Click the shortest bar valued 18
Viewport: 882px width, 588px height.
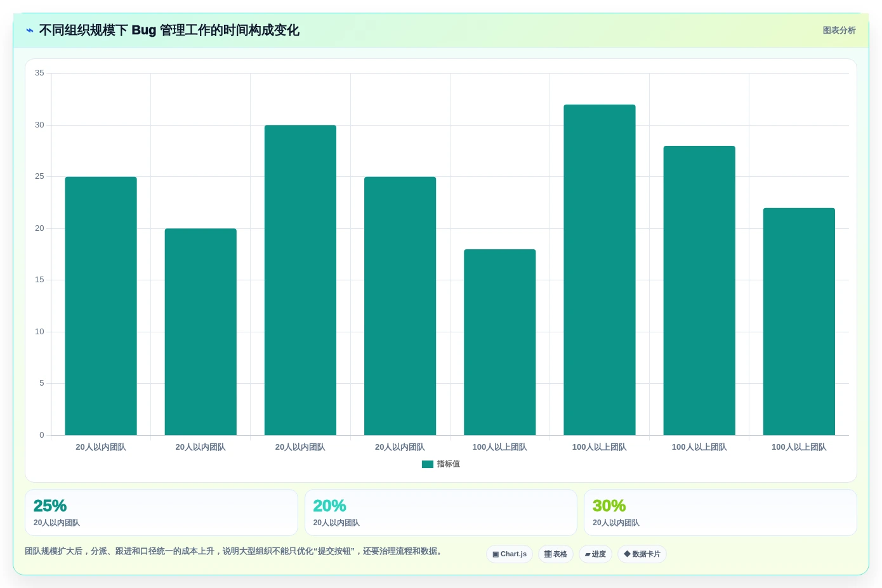(x=500, y=342)
